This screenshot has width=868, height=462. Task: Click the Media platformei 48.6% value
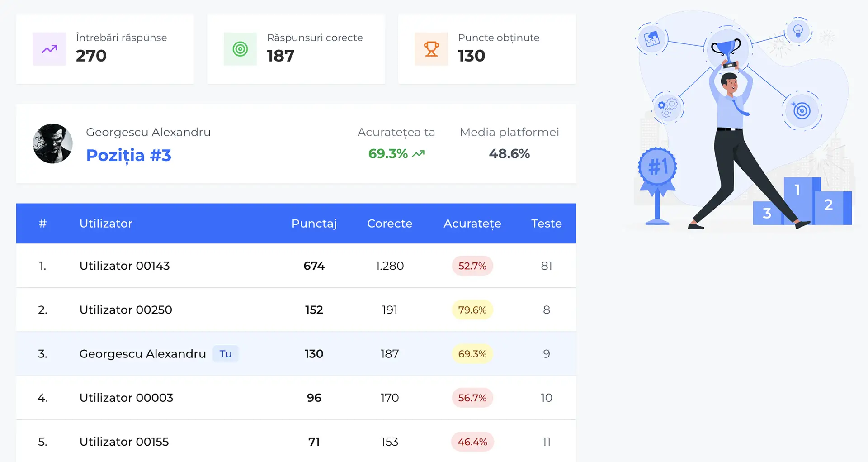[509, 154]
